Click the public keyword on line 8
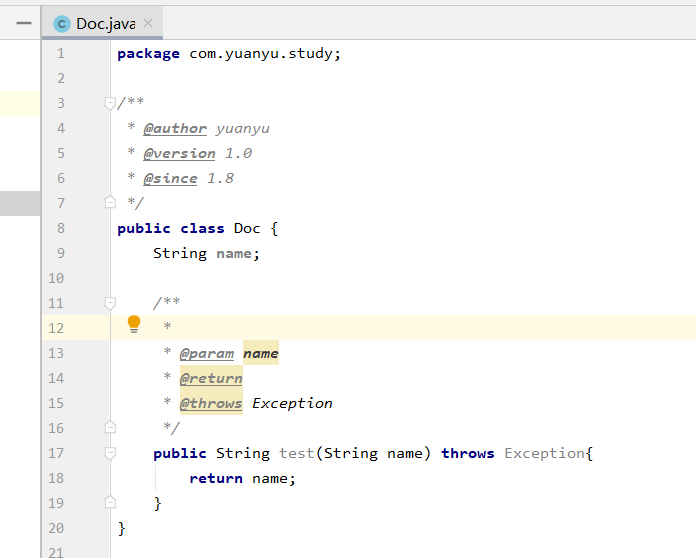 point(144,228)
